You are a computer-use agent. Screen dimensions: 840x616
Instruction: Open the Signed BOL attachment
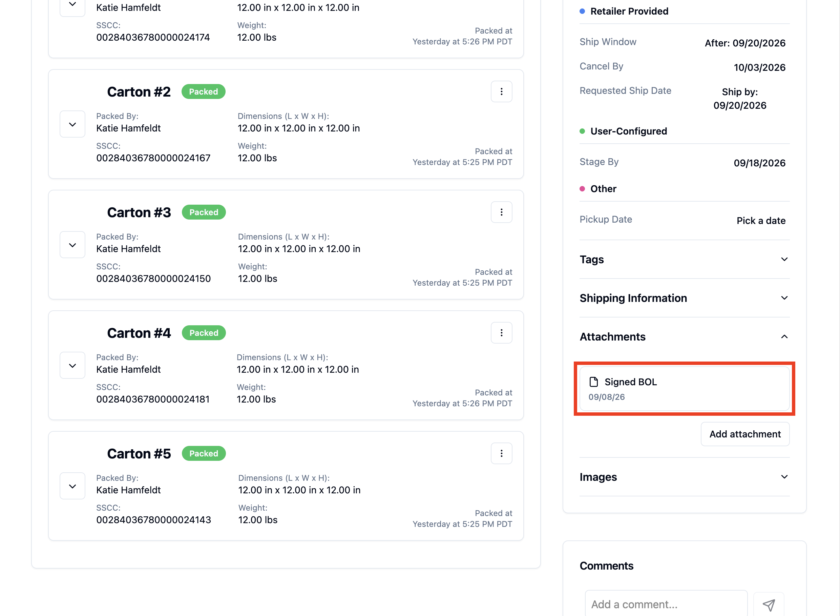click(684, 389)
